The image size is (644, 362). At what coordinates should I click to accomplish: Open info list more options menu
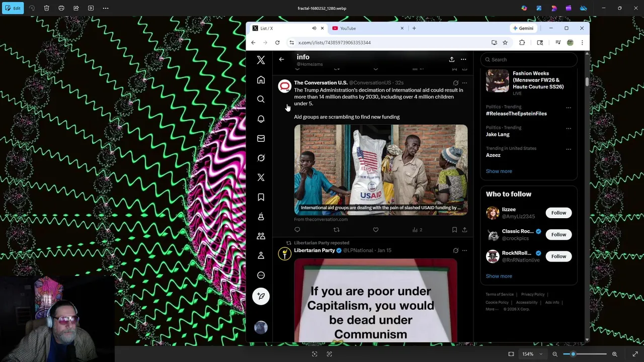click(x=463, y=59)
